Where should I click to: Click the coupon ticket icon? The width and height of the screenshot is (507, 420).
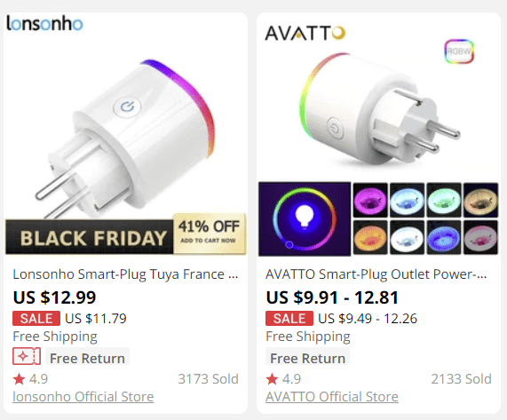27,356
